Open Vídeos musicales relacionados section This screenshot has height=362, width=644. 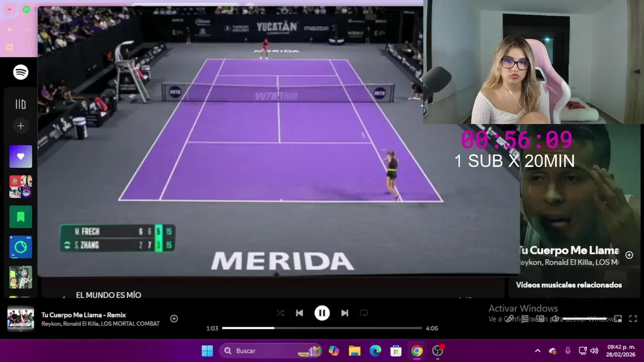pyautogui.click(x=569, y=285)
